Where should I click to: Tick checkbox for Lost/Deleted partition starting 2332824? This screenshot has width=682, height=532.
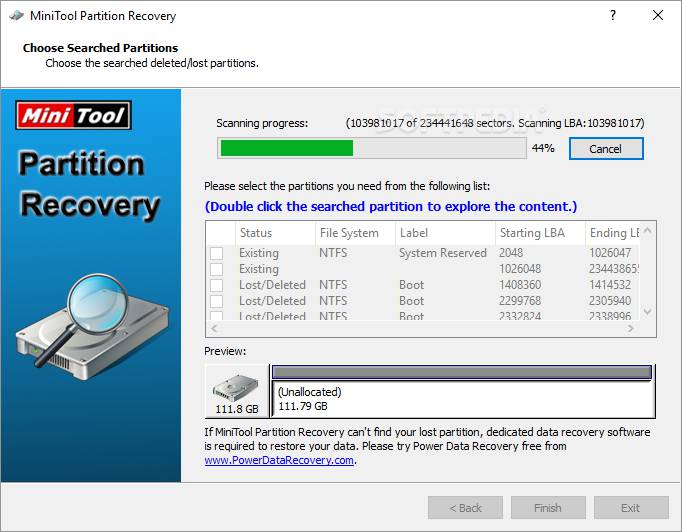coord(216,315)
